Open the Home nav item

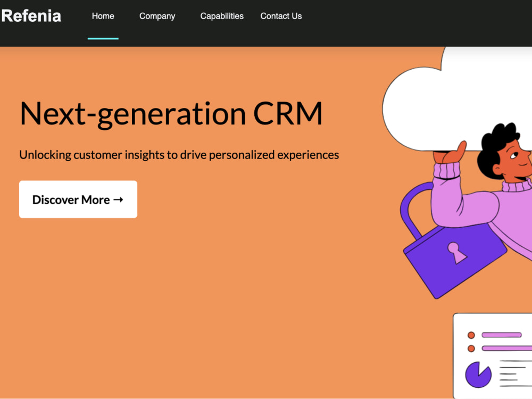[103, 16]
